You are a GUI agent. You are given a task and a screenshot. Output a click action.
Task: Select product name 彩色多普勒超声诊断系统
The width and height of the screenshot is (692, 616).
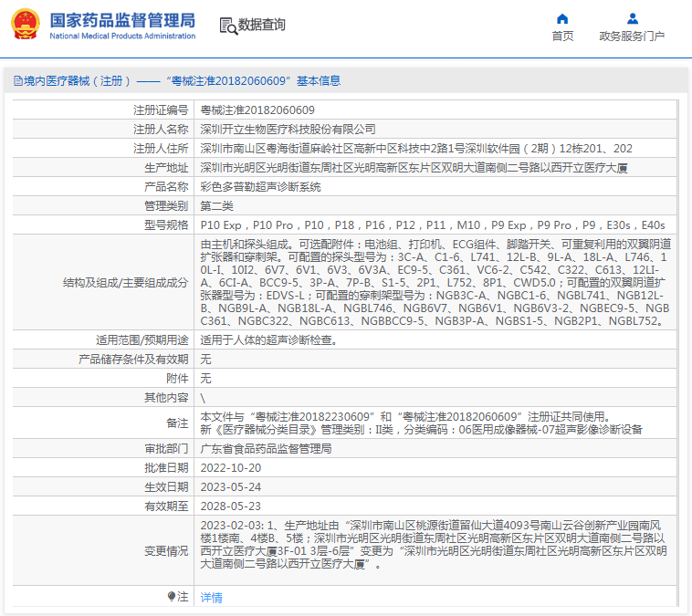point(260,187)
